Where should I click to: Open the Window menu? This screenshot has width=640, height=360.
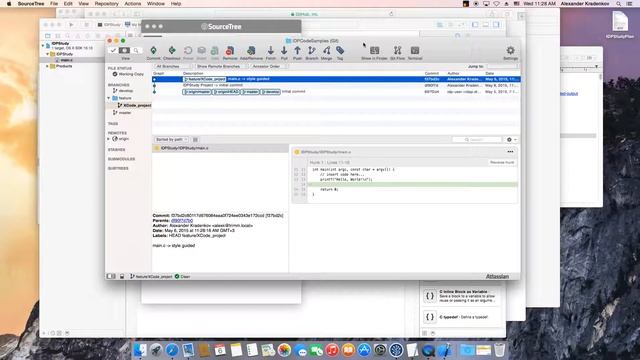pos(156,4)
